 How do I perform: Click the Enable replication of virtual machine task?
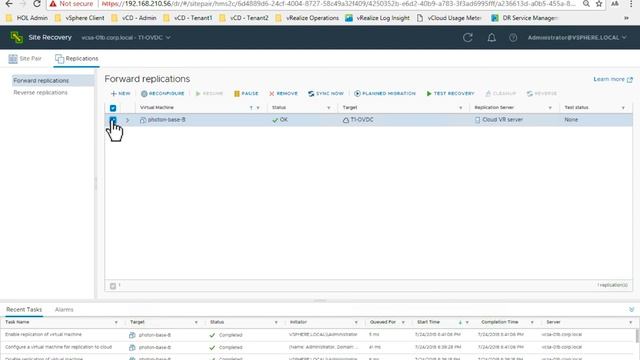click(43, 335)
